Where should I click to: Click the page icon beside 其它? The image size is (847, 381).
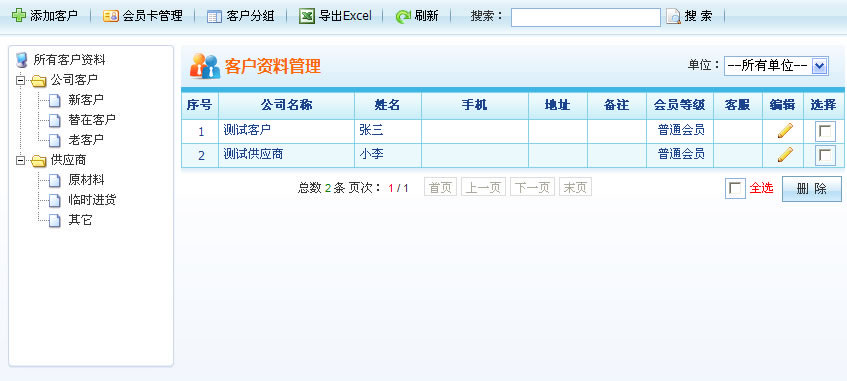[x=55, y=220]
